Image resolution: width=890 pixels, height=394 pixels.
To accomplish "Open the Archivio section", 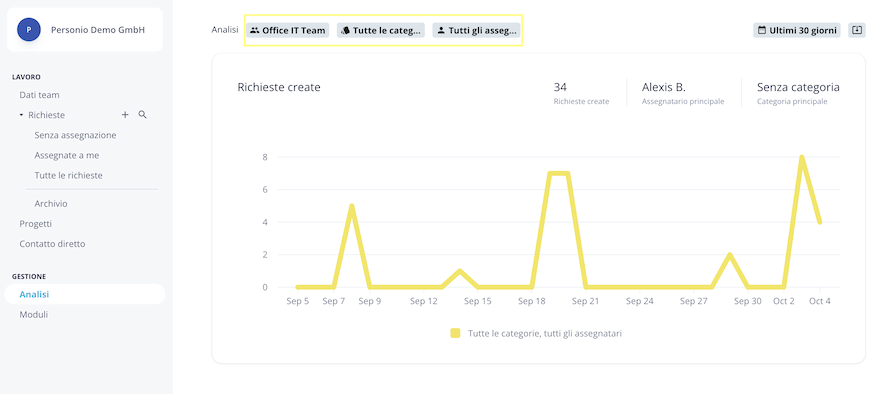I will [51, 203].
